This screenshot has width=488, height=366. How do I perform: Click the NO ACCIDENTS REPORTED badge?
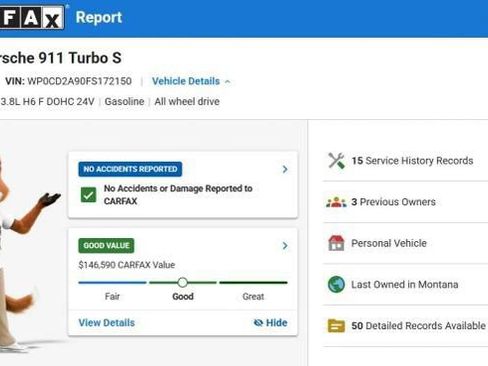coord(130,169)
